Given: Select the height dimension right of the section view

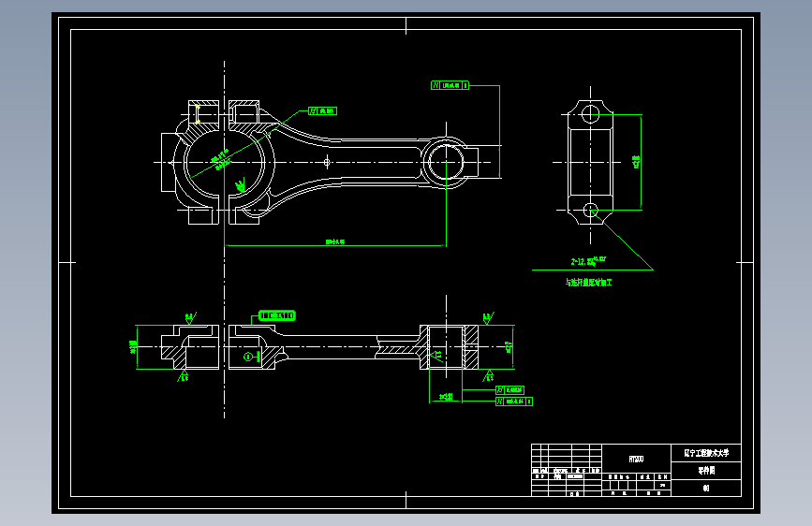Looking at the screenshot, I should (x=509, y=347).
